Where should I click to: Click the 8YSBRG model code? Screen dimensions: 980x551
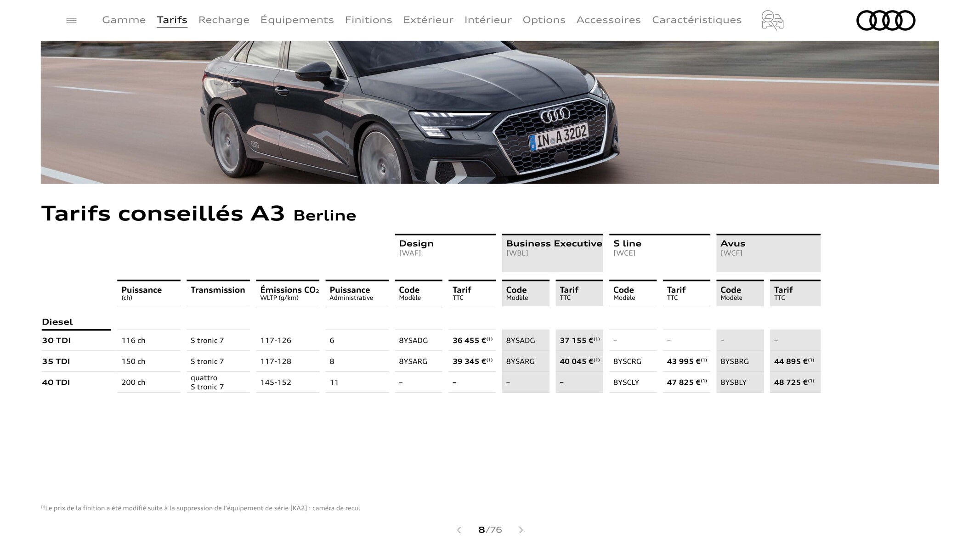[x=735, y=361]
